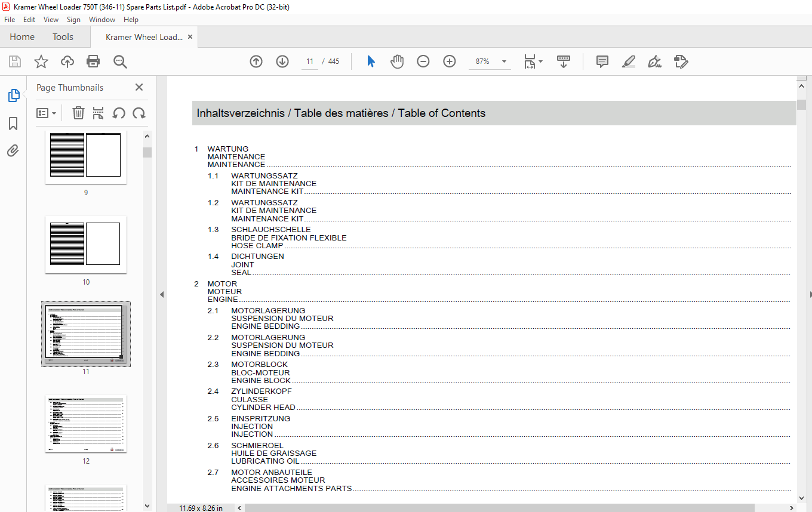Viewport: 812px width, 512px height.
Task: Open the Edit menu
Action: [29, 20]
